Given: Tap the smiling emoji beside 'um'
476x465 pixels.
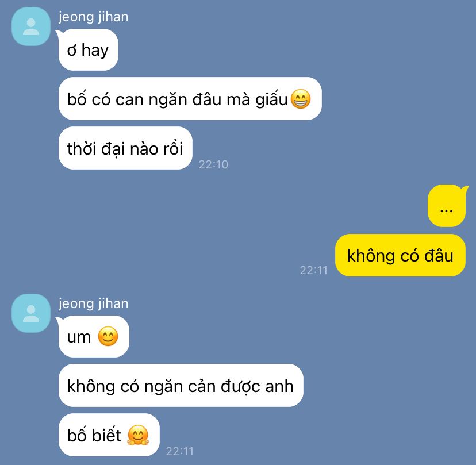Looking at the screenshot, I should point(108,336).
